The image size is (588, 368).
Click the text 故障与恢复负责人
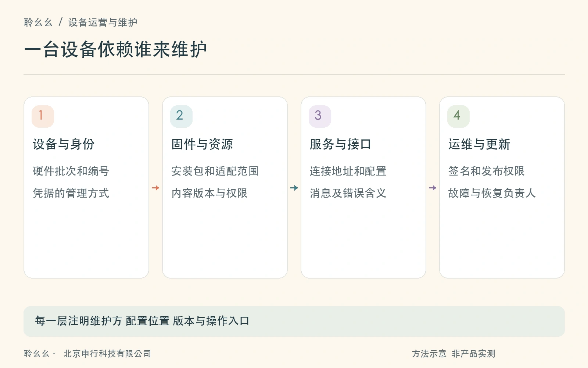click(492, 193)
